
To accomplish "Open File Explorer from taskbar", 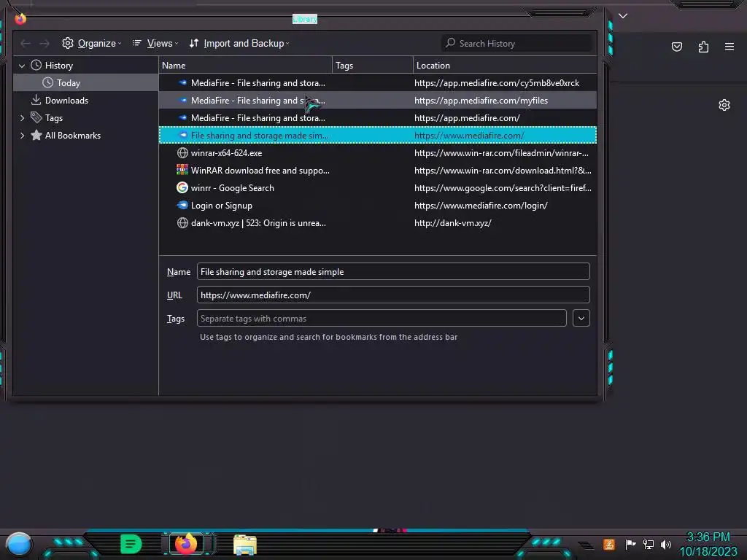I will coord(245,545).
